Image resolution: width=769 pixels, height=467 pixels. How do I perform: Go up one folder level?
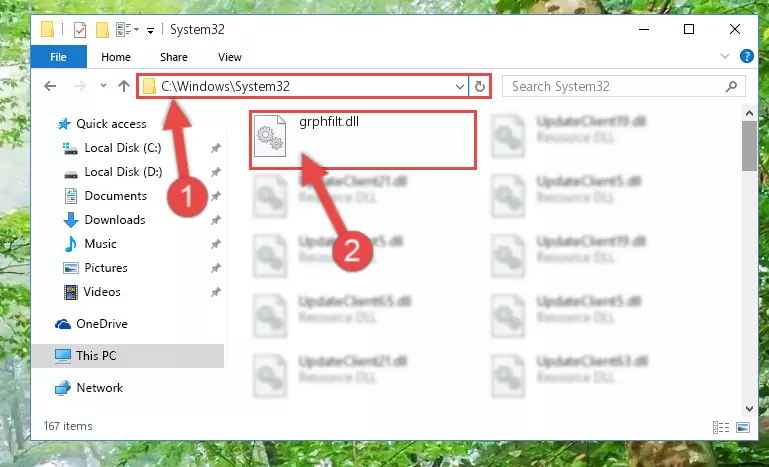(x=124, y=86)
